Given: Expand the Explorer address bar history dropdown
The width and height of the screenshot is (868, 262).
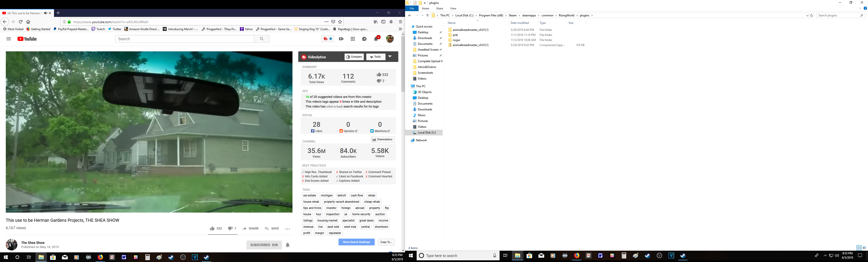Looking at the screenshot, I should 807,15.
